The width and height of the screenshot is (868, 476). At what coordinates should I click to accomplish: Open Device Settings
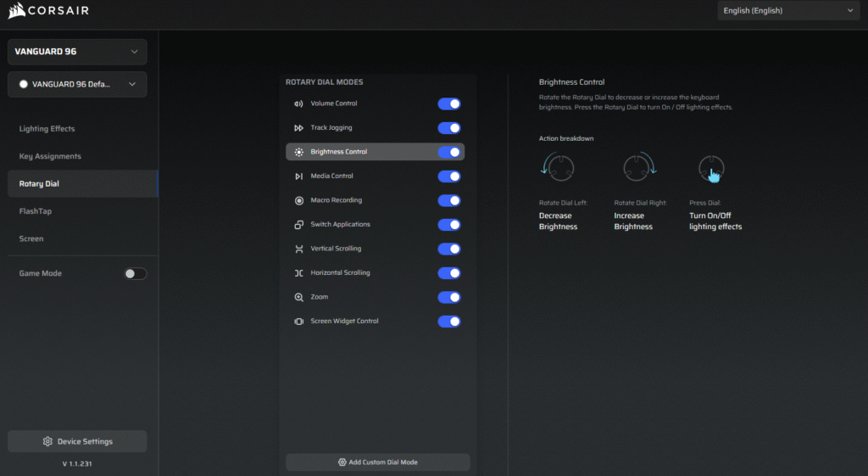[x=77, y=441]
